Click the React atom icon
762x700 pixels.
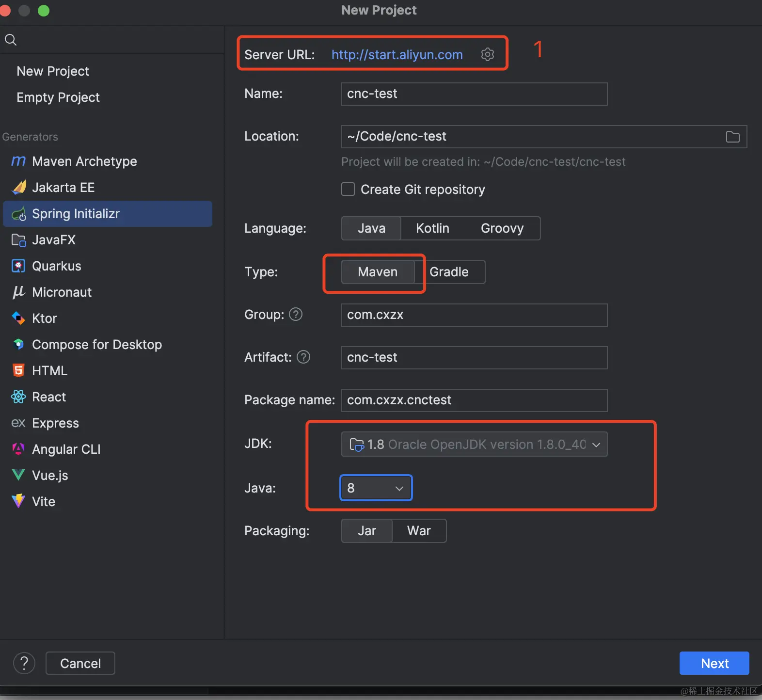(18, 397)
